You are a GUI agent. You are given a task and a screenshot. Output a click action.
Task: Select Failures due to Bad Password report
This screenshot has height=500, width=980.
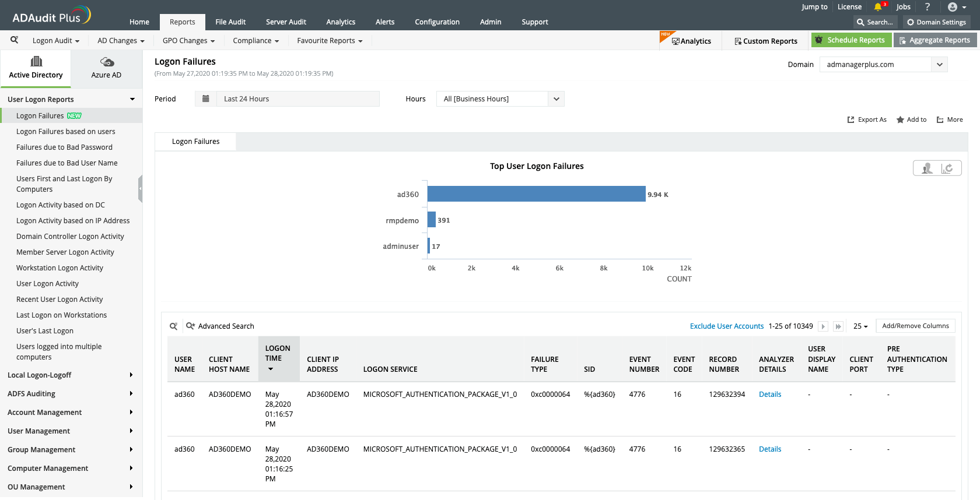[x=64, y=147]
